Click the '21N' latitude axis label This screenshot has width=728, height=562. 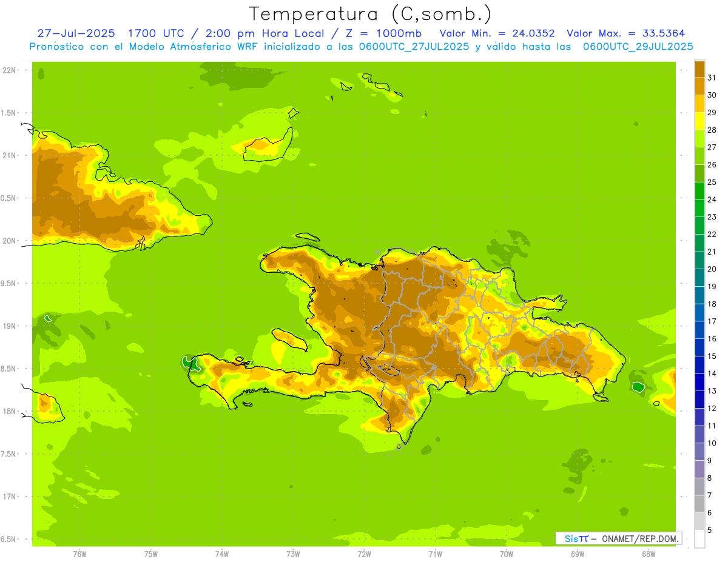pos(9,155)
